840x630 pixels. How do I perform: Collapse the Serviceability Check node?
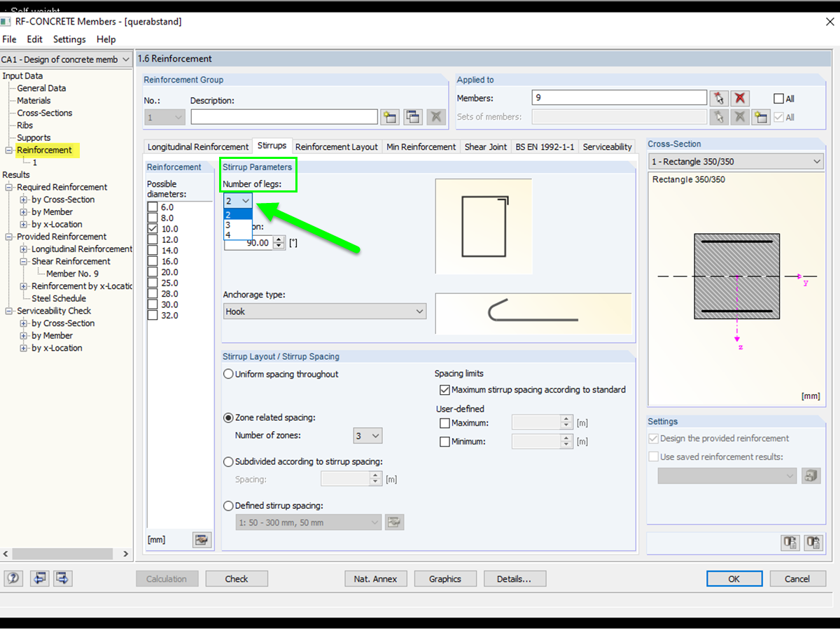9,311
